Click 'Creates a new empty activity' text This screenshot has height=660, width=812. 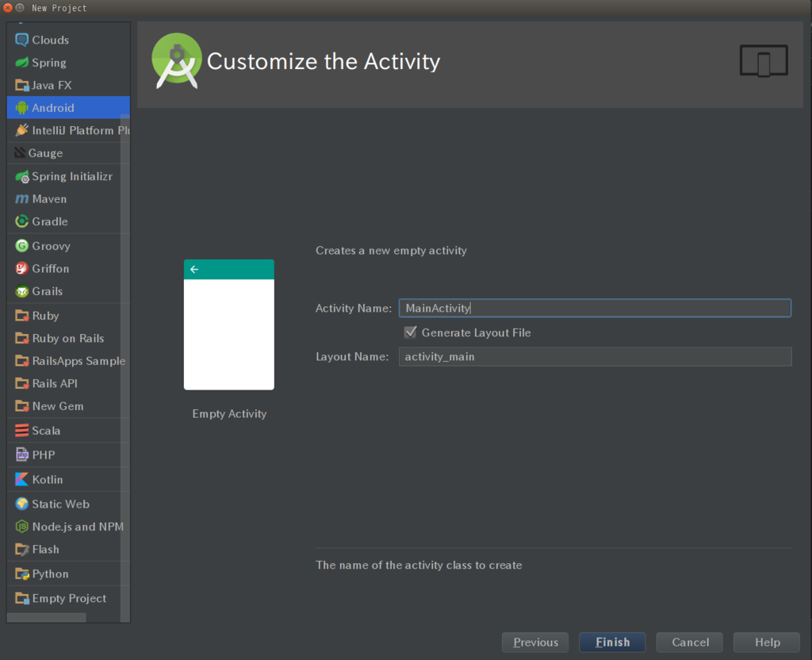391,251
